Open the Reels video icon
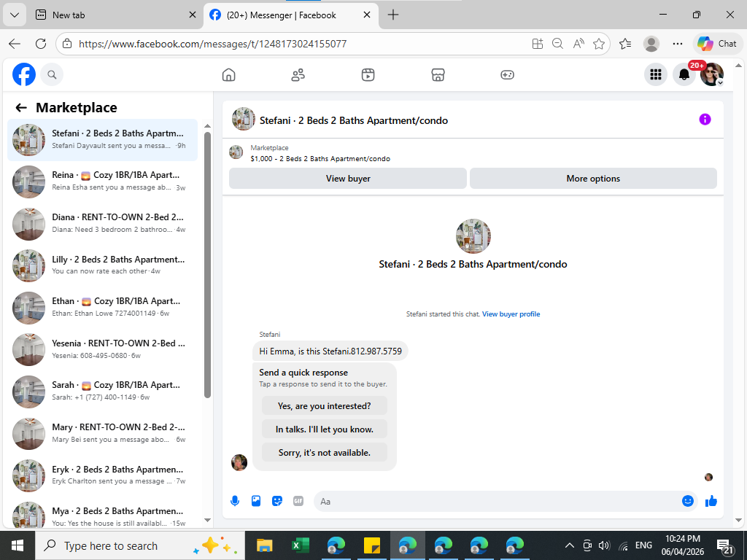The image size is (747, 560). pos(368,75)
